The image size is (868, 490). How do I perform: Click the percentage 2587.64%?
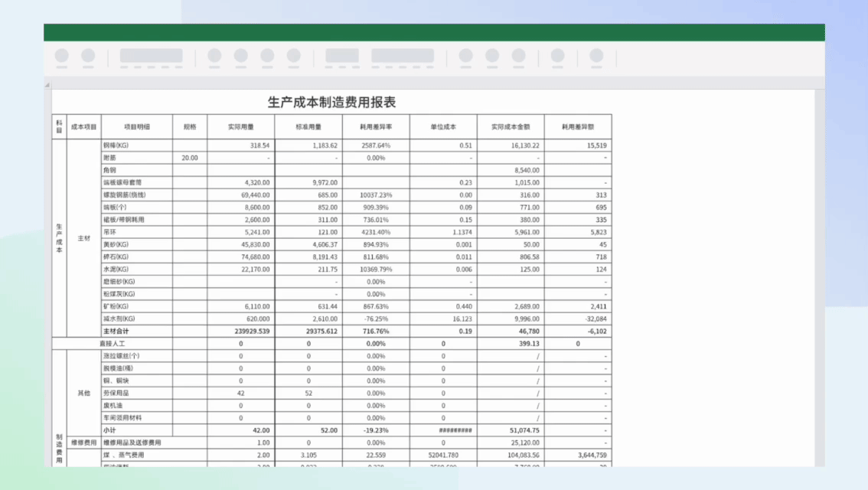tap(376, 145)
